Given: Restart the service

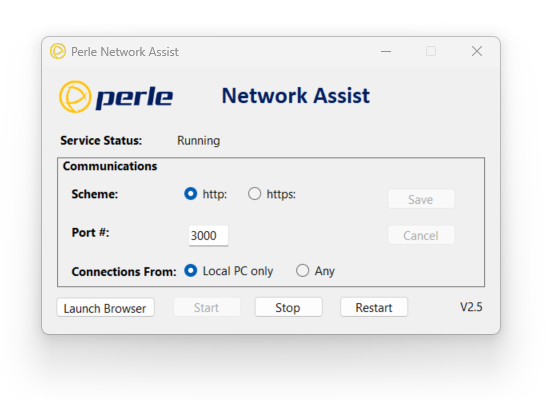Looking at the screenshot, I should (x=374, y=308).
